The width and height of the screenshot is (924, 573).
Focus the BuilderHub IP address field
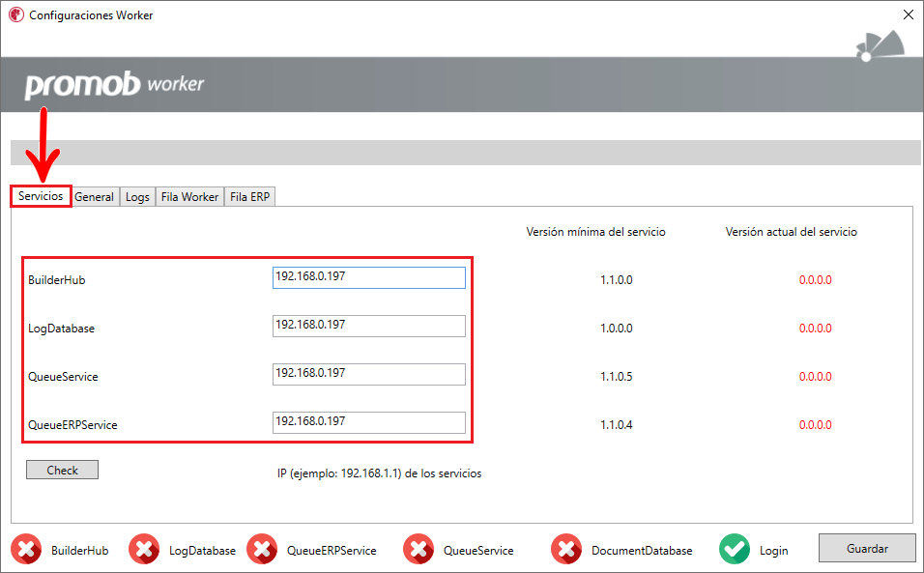click(x=369, y=278)
